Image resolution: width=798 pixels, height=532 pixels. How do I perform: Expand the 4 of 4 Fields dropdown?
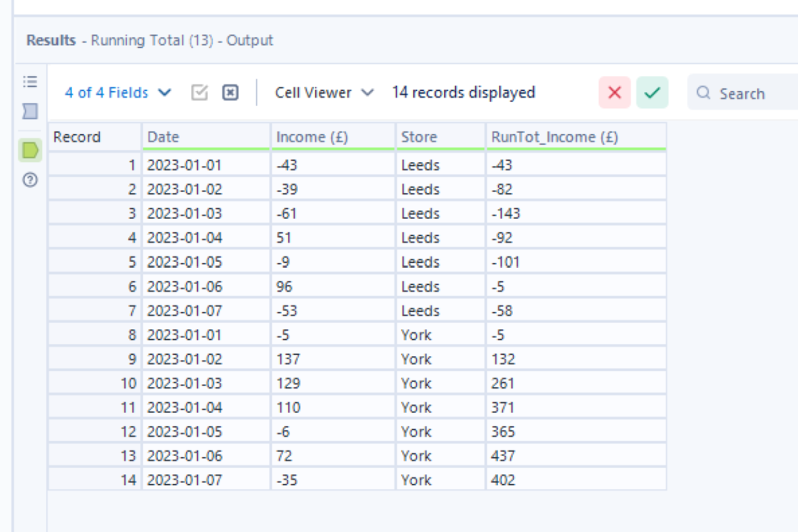pyautogui.click(x=118, y=93)
